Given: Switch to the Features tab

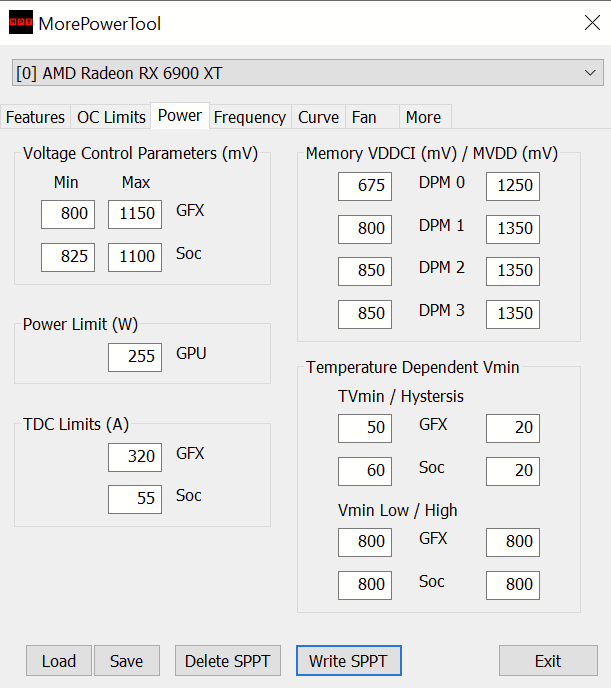Looking at the screenshot, I should [x=36, y=117].
